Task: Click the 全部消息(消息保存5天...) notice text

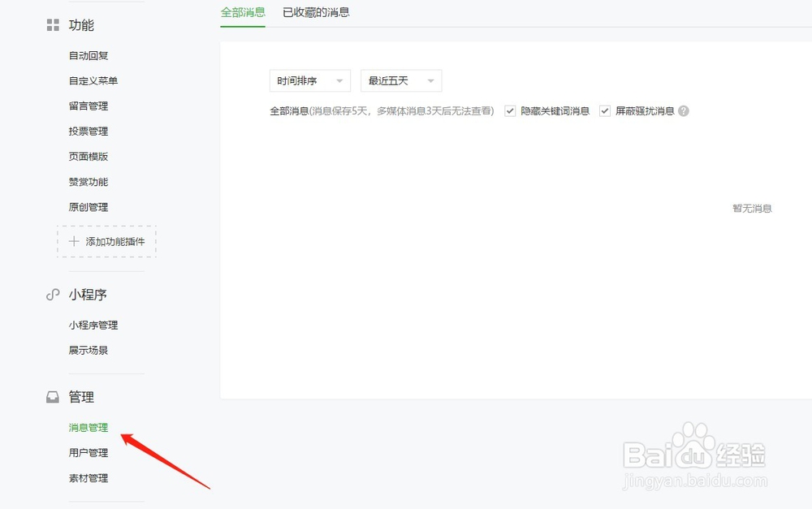Action: coord(382,110)
